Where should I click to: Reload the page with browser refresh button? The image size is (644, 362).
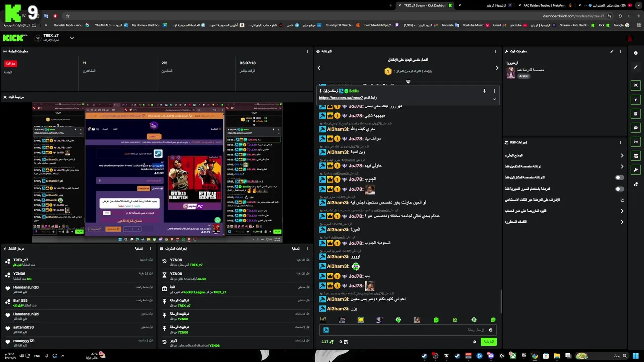click(x=621, y=16)
